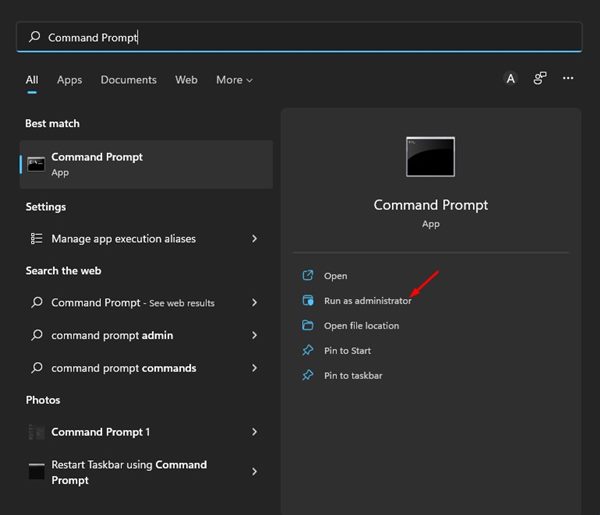600x515 pixels.
Task: Click the Command Prompt best match icon
Action: click(x=37, y=164)
